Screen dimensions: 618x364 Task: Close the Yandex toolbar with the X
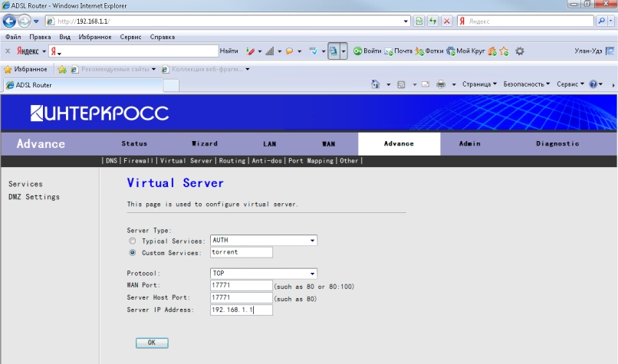tap(8, 51)
